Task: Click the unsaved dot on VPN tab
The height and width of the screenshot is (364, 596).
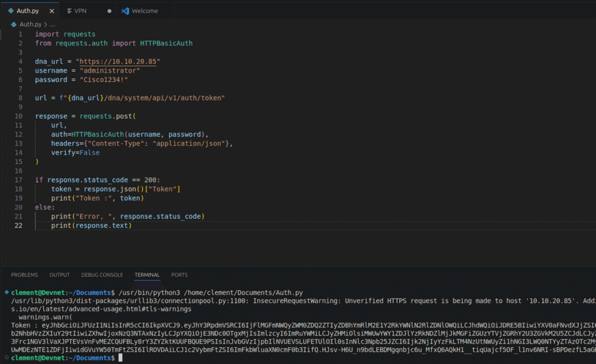Action: tap(109, 11)
